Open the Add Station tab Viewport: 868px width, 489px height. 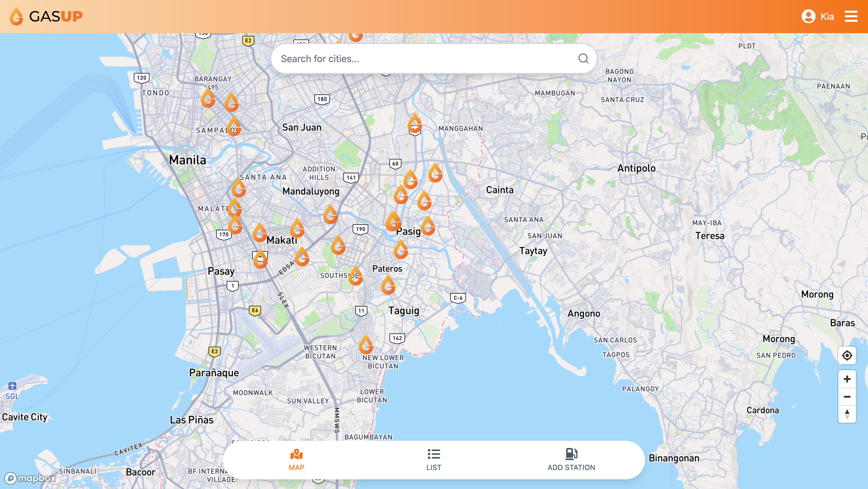click(x=571, y=460)
